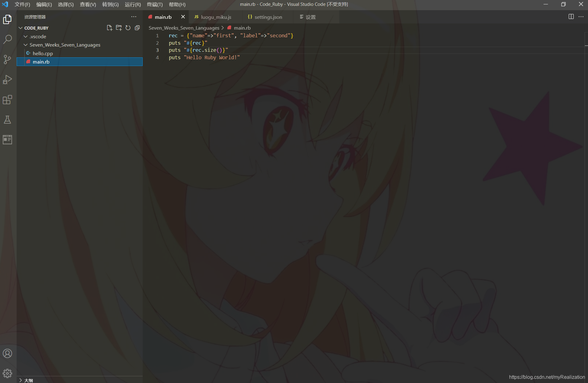Open the project manager panel icon
This screenshot has height=383, width=588.
[7, 140]
